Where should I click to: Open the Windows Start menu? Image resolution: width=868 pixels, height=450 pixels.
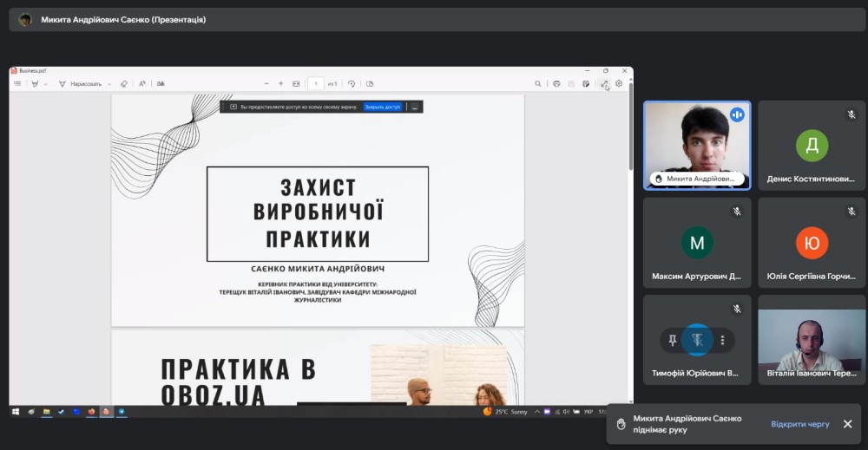[16, 412]
